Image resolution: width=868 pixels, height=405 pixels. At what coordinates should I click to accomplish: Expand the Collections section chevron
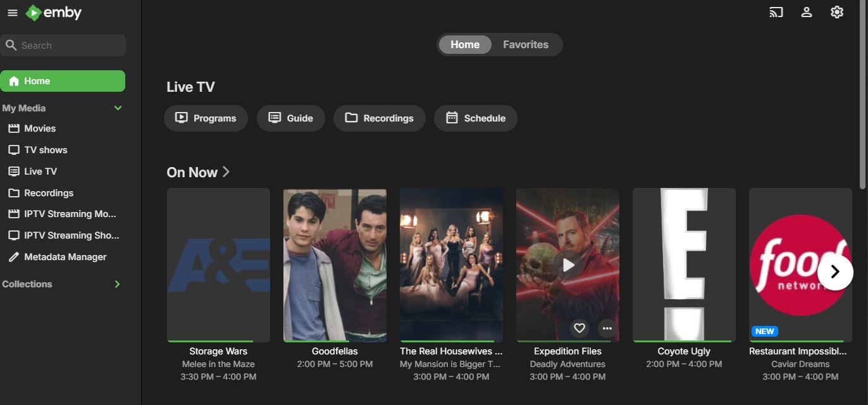[x=117, y=284]
